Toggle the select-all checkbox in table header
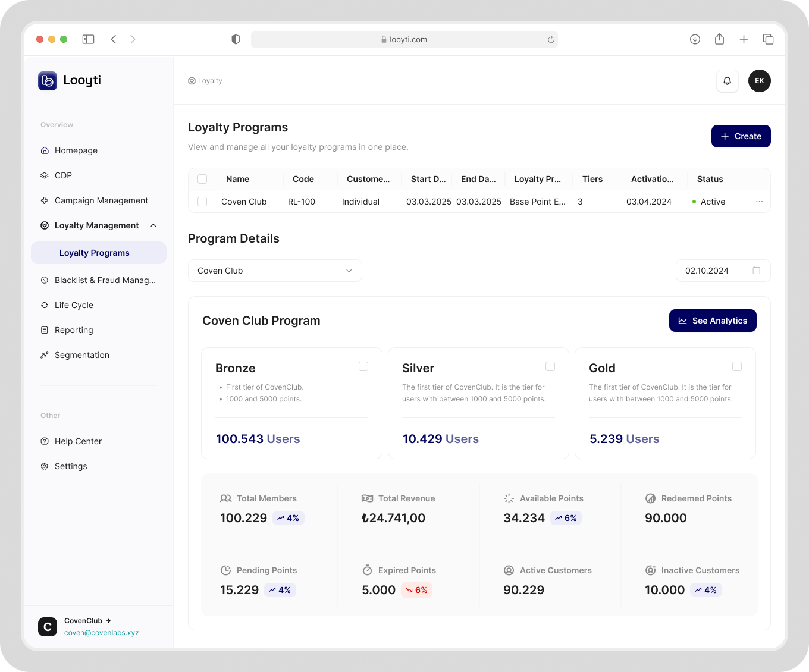Image resolution: width=809 pixels, height=672 pixels. (202, 179)
